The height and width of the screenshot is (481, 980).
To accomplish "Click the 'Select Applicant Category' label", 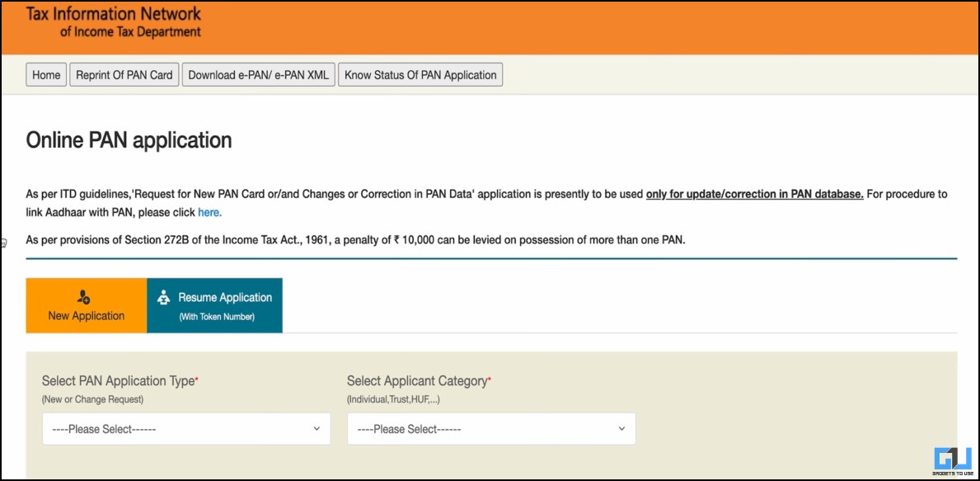I will pos(418,381).
